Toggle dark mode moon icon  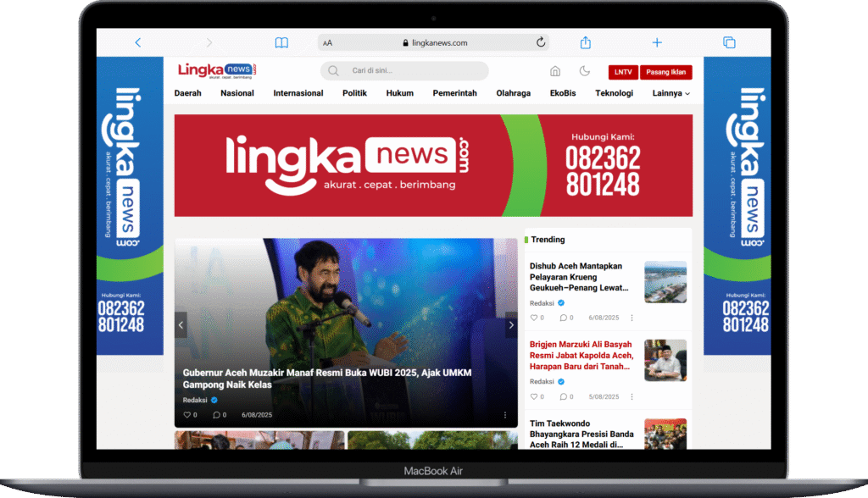[585, 71]
